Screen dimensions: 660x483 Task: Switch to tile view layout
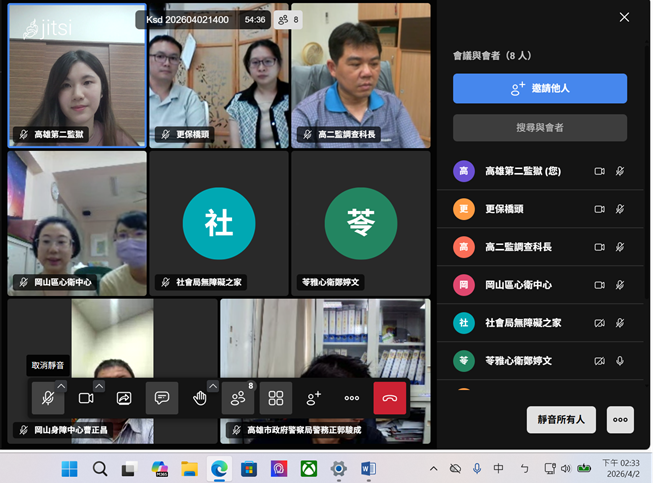coord(276,398)
